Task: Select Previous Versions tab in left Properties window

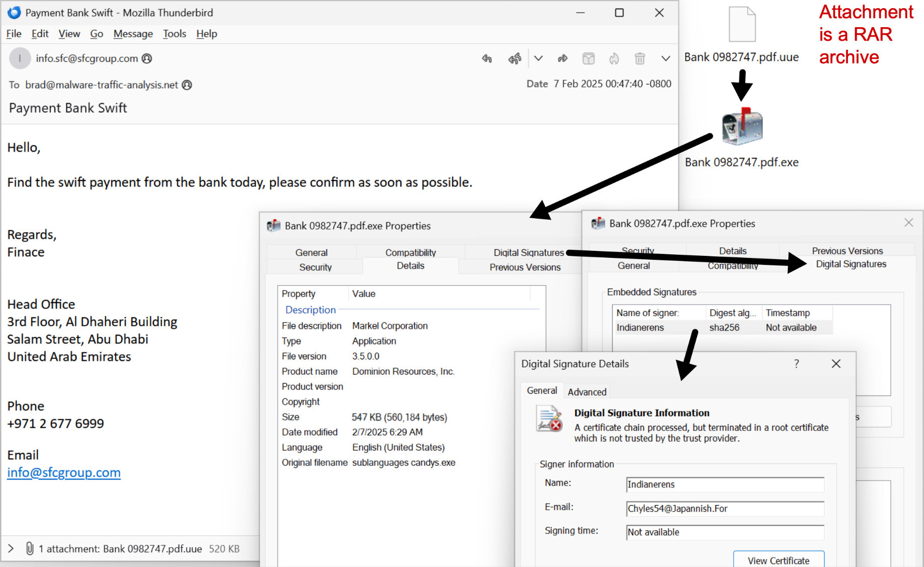Action: point(525,267)
